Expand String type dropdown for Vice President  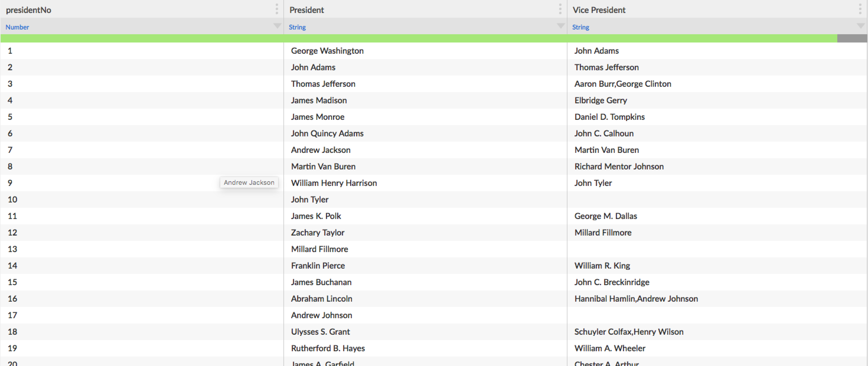click(x=861, y=26)
